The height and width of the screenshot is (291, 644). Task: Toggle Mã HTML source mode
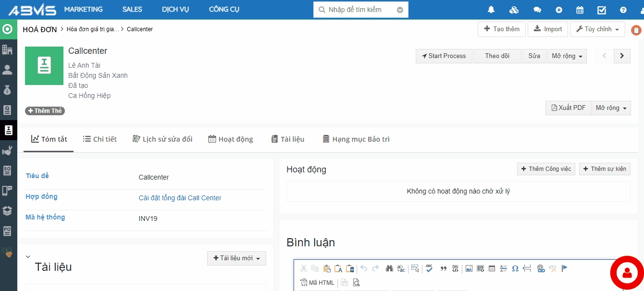coord(317,282)
